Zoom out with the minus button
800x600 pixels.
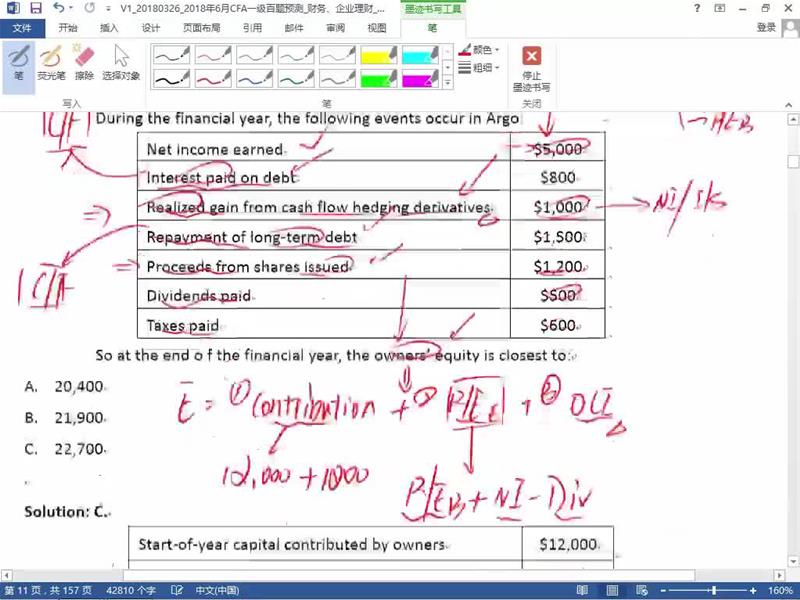[x=663, y=591]
